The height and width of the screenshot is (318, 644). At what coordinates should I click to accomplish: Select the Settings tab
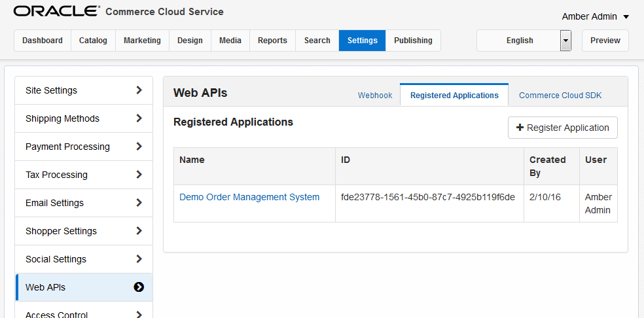click(363, 41)
